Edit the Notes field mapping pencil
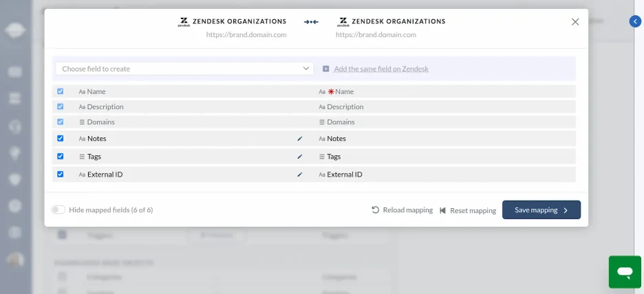The width and height of the screenshot is (644, 294). click(299, 139)
